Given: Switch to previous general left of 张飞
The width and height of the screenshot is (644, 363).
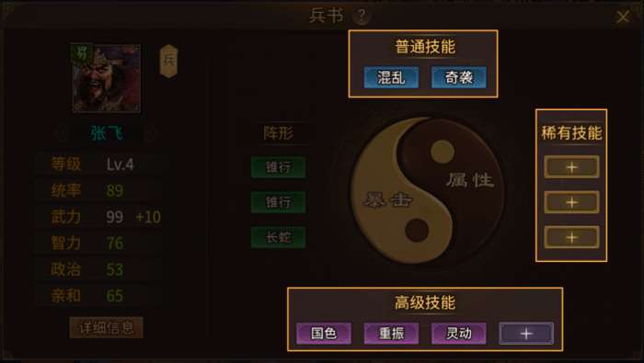Looking at the screenshot, I should [63, 133].
